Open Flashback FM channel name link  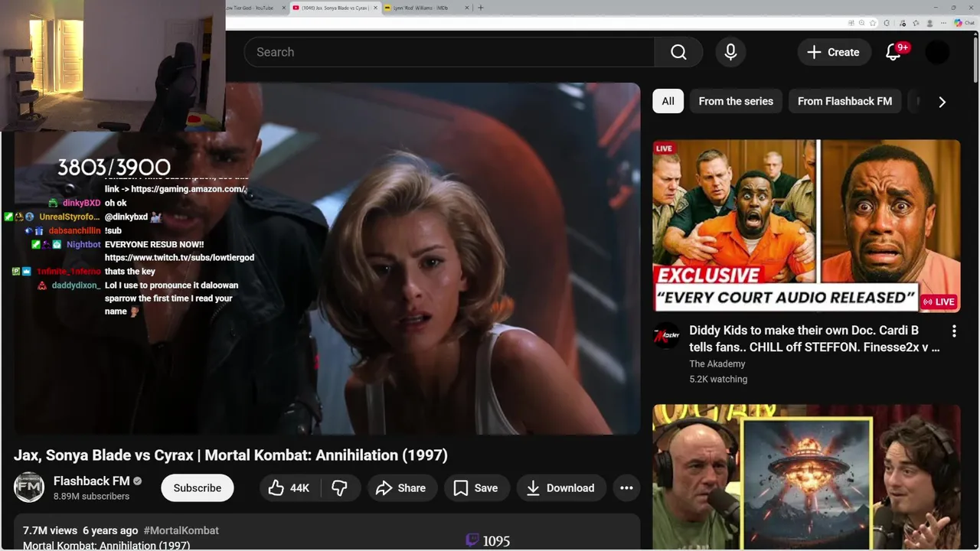(x=92, y=481)
